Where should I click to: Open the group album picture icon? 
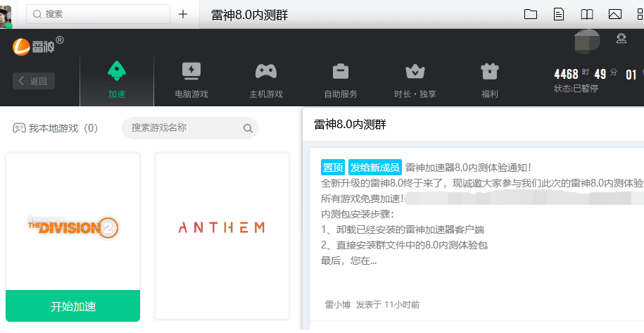(x=614, y=14)
